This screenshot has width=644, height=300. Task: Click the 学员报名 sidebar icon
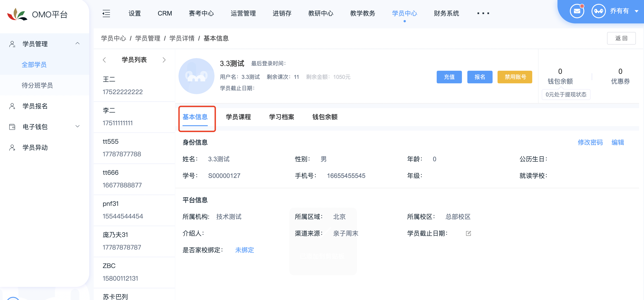point(12,106)
